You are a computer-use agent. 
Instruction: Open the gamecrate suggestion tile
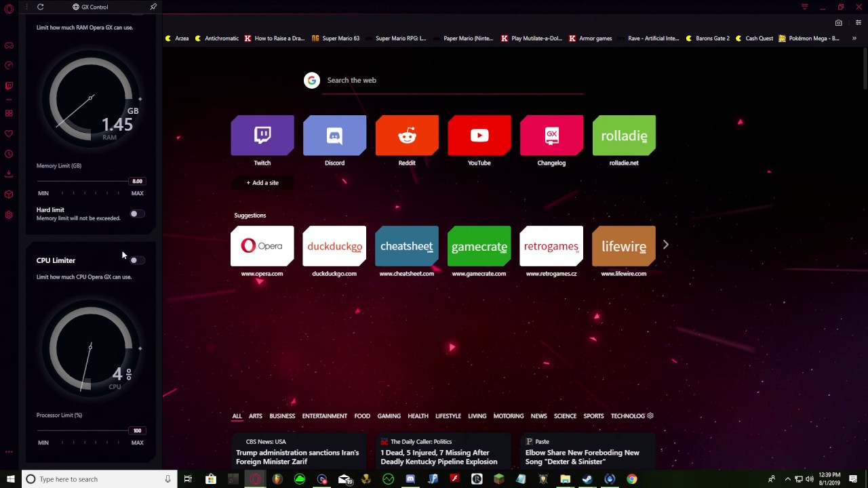479,246
